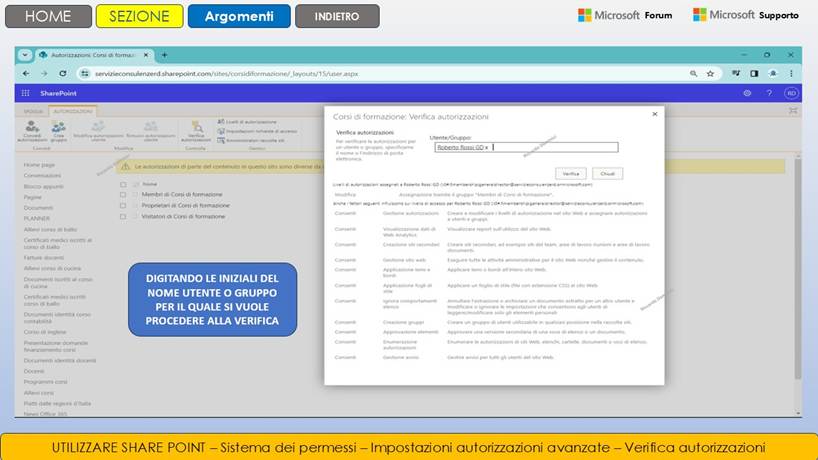
Task: Reload the page with the refresh icon
Action: [x=63, y=74]
